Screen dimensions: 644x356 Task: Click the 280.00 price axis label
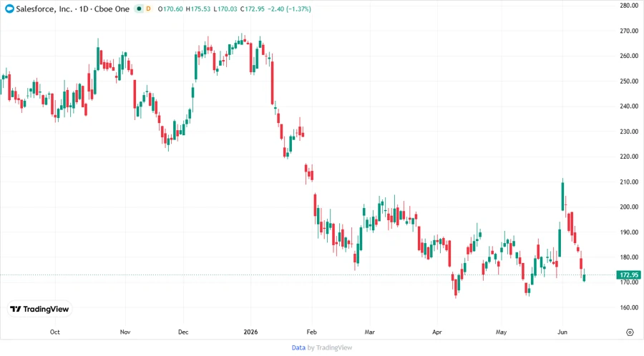pyautogui.click(x=629, y=5)
